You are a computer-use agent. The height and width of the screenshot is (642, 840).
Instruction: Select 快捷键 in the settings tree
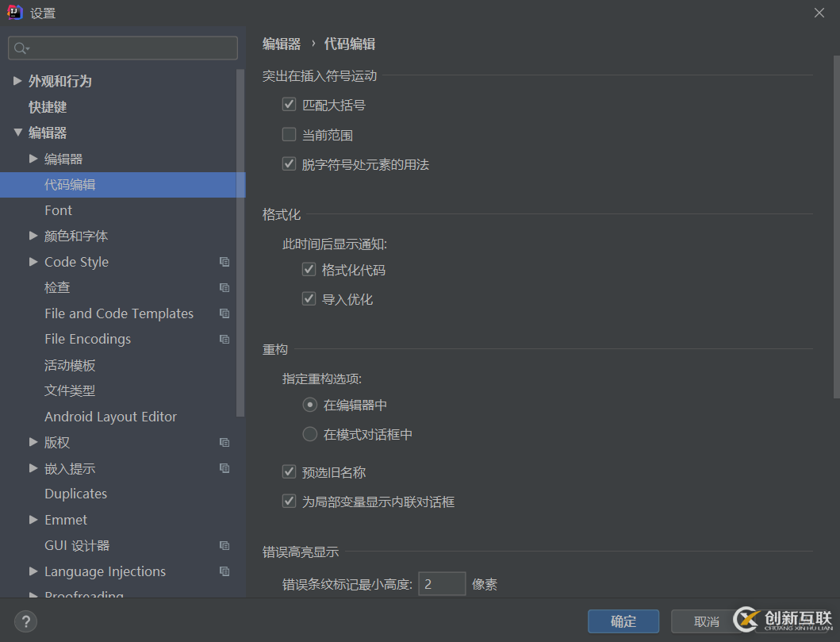pyautogui.click(x=48, y=107)
